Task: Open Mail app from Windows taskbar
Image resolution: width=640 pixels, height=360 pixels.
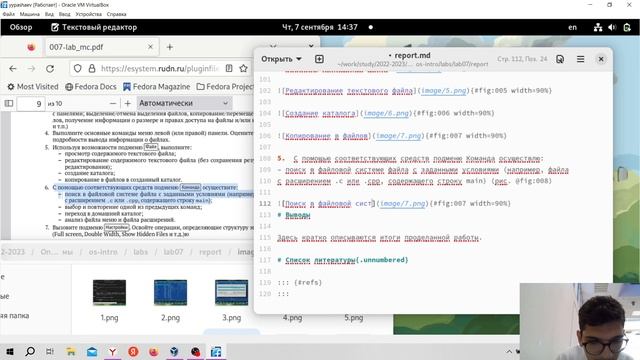Action: tap(92, 351)
